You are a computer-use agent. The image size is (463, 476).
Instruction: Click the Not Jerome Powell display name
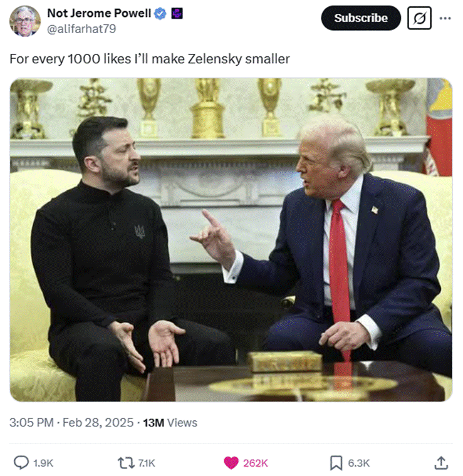[99, 13]
